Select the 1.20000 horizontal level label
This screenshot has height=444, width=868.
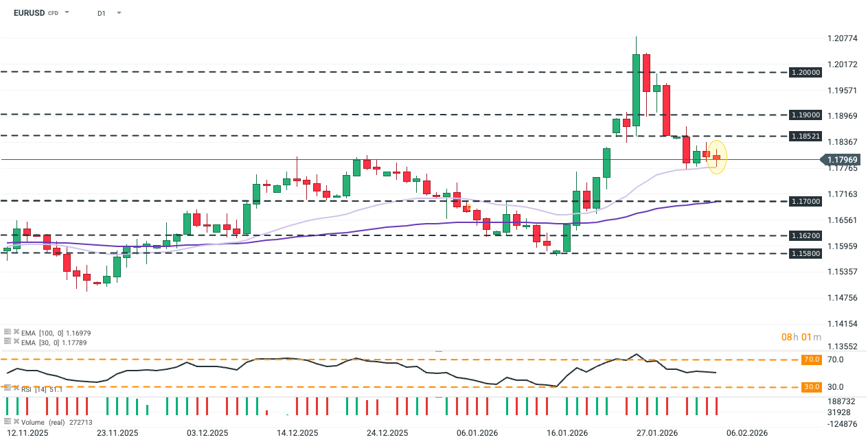click(805, 72)
